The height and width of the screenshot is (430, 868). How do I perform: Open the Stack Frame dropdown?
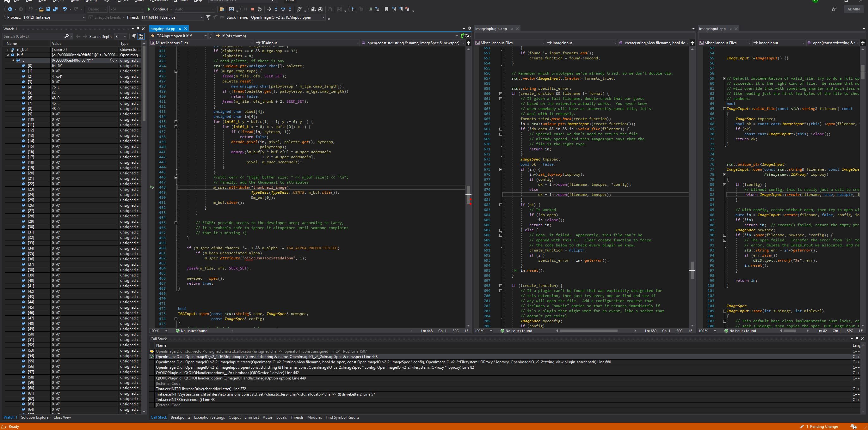pos(323,17)
